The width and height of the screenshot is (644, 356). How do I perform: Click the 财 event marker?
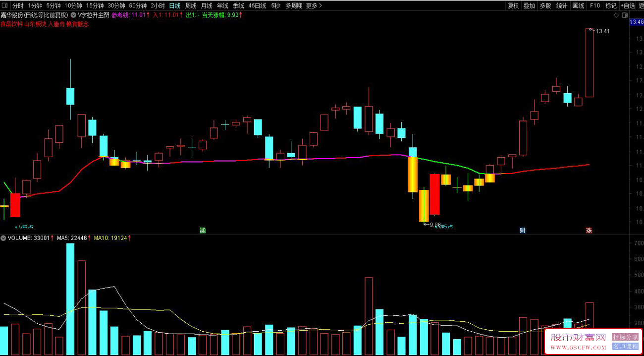(x=522, y=231)
